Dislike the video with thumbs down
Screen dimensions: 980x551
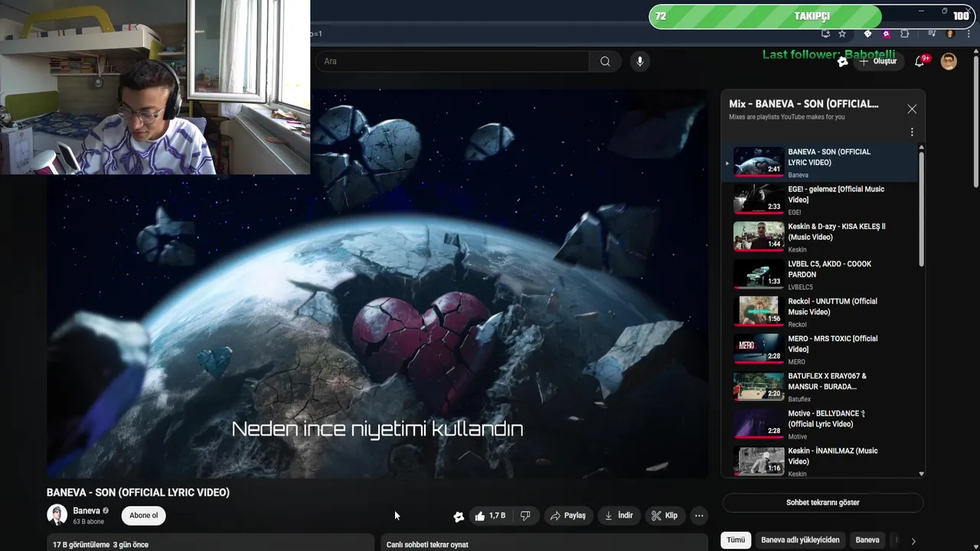525,516
